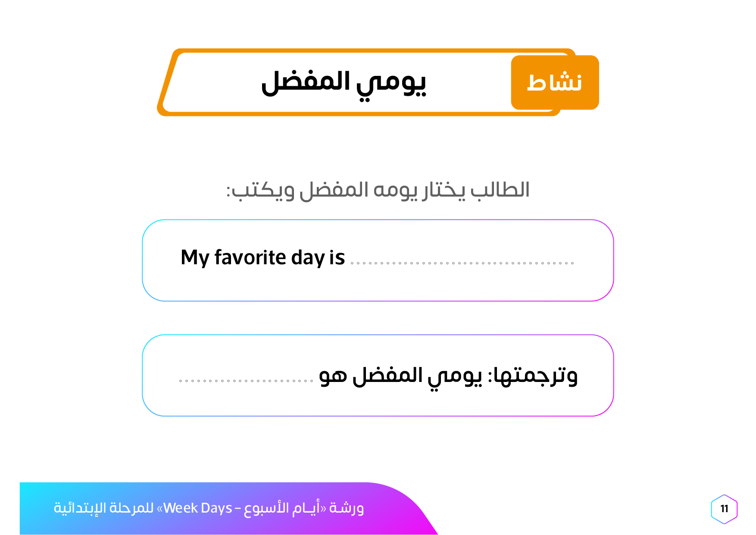756x535 pixels.
Task: Click the word يختار in the instruction line
Action: point(444,190)
